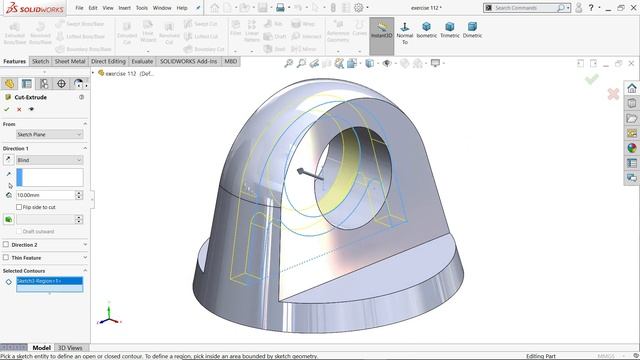Click Zoom to Fit in the view toolbar
640x360 pixels.
click(x=289, y=63)
